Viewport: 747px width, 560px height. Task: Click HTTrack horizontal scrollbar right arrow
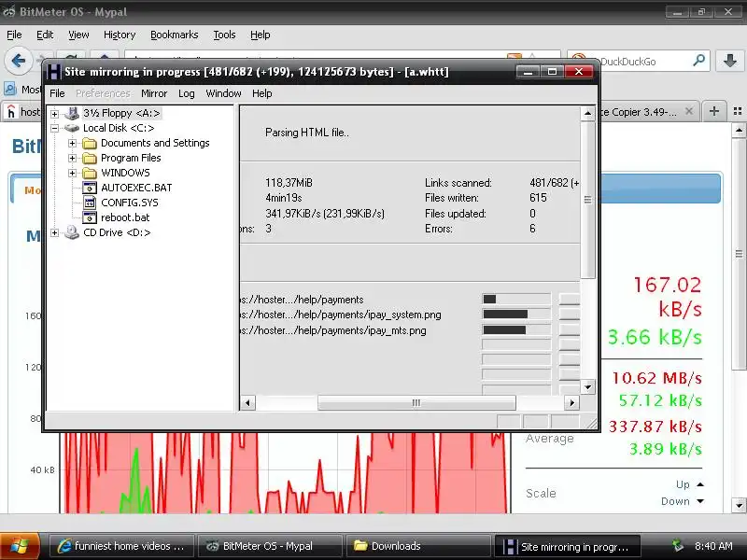[571, 403]
